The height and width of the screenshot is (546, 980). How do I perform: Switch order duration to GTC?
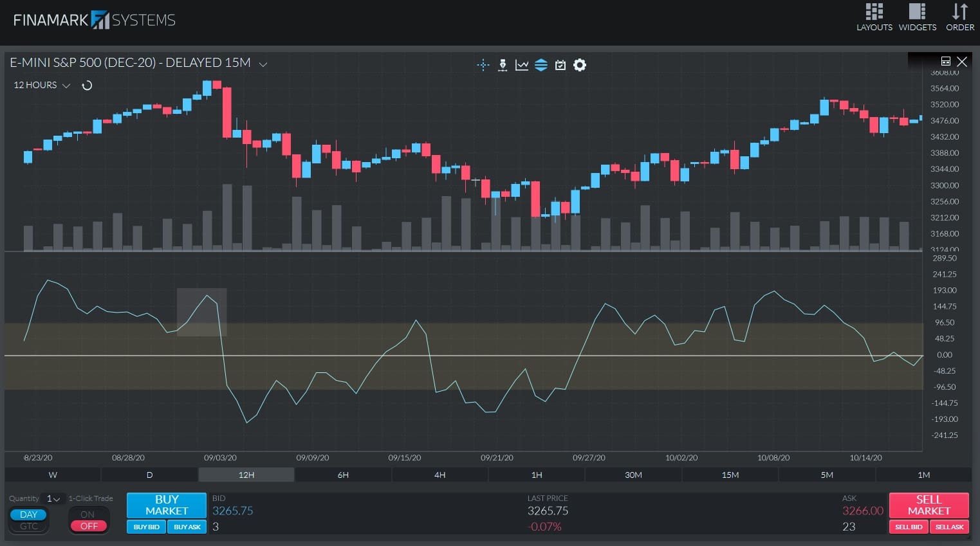28,526
